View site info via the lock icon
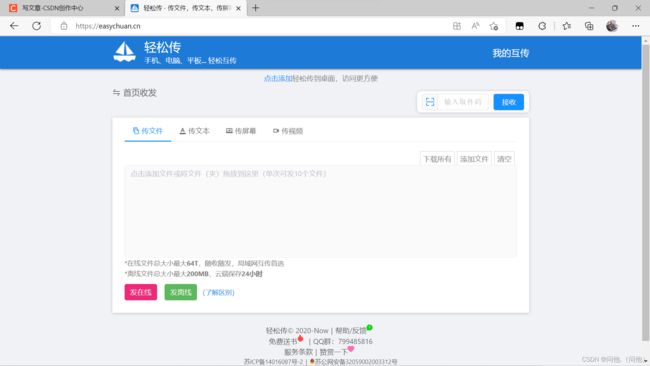This screenshot has height=366, width=650. coord(64,26)
